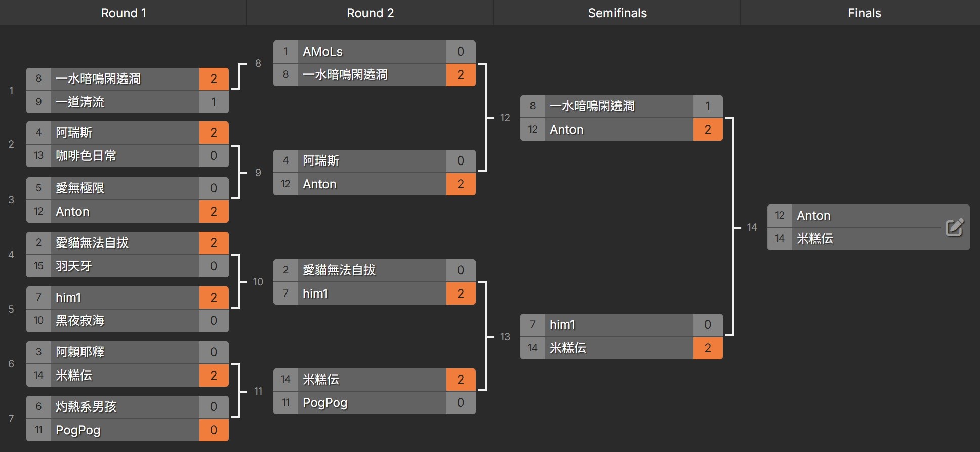
Task: Select him1 in the Semifinals match
Action: coord(562,325)
